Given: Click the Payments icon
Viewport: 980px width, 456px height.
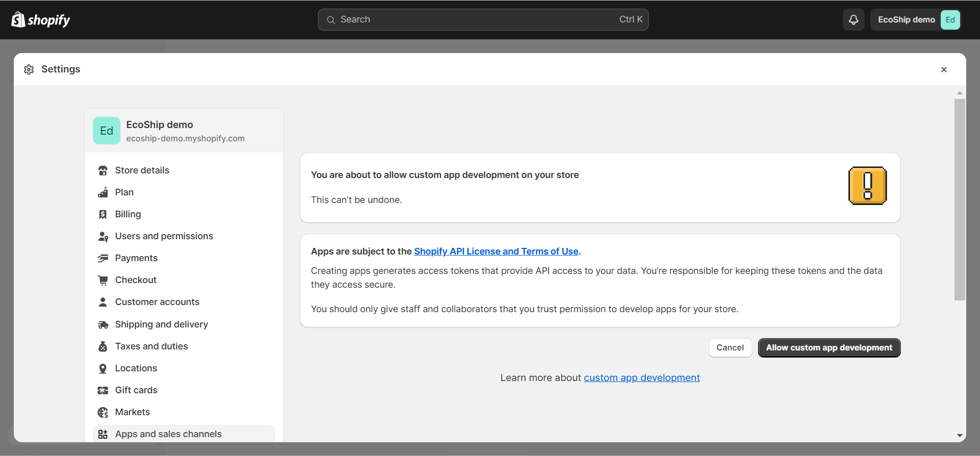Looking at the screenshot, I should click(x=103, y=258).
